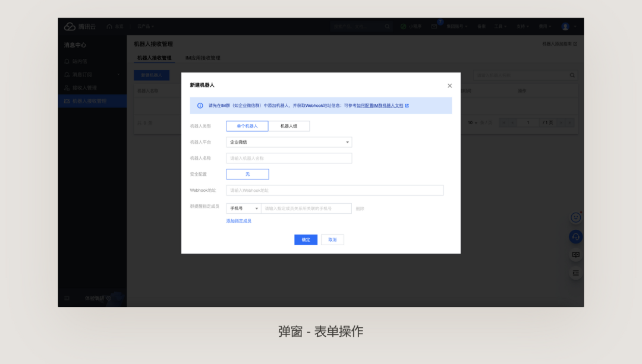Viewport: 642px width, 364px height.
Task: Open the 手机号 member type dropdown
Action: [244, 208]
